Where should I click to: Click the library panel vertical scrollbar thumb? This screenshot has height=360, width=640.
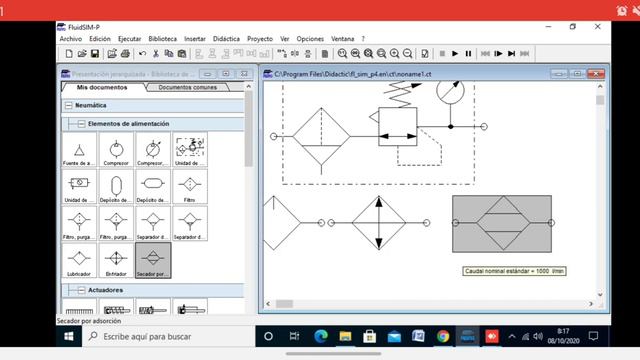pyautogui.click(x=249, y=129)
